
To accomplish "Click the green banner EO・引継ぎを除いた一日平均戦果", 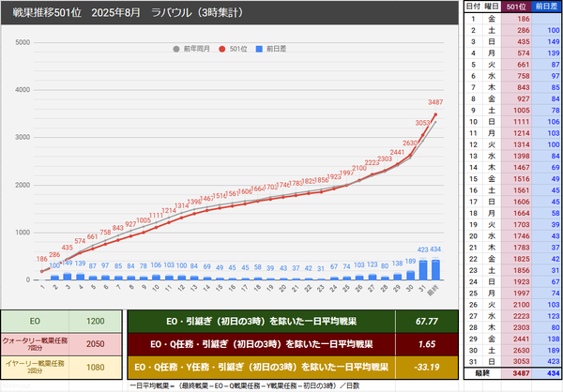I will 262,322.
